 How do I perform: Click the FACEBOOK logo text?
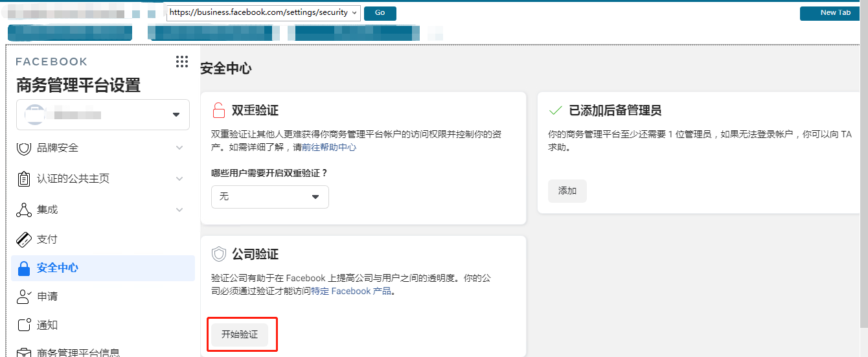[51, 62]
